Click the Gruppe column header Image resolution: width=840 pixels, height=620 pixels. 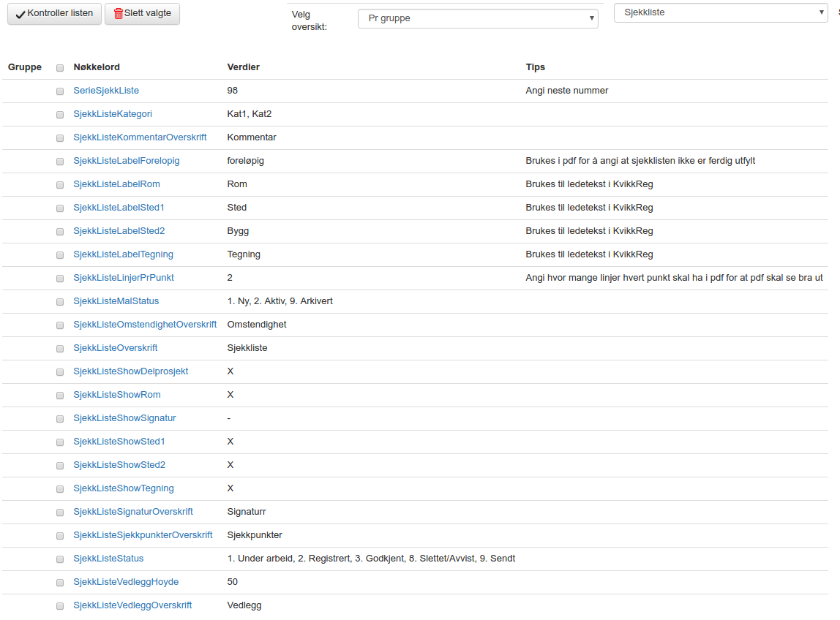[25, 67]
